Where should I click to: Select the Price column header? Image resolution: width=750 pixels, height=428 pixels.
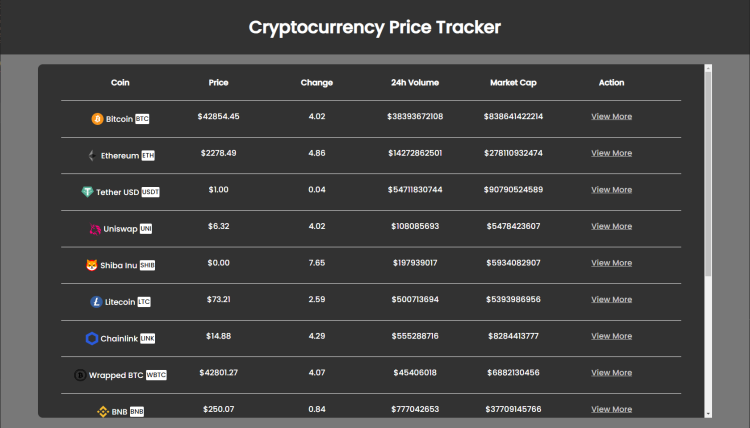219,82
